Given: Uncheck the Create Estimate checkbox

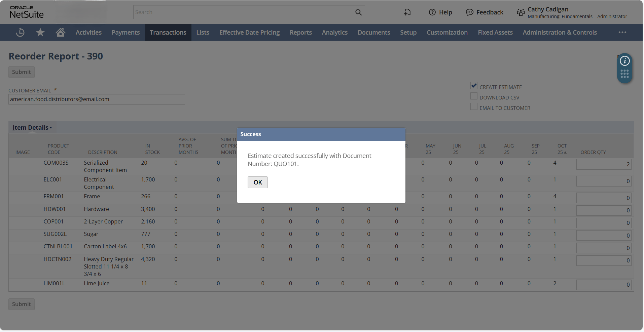Looking at the screenshot, I should (x=474, y=86).
